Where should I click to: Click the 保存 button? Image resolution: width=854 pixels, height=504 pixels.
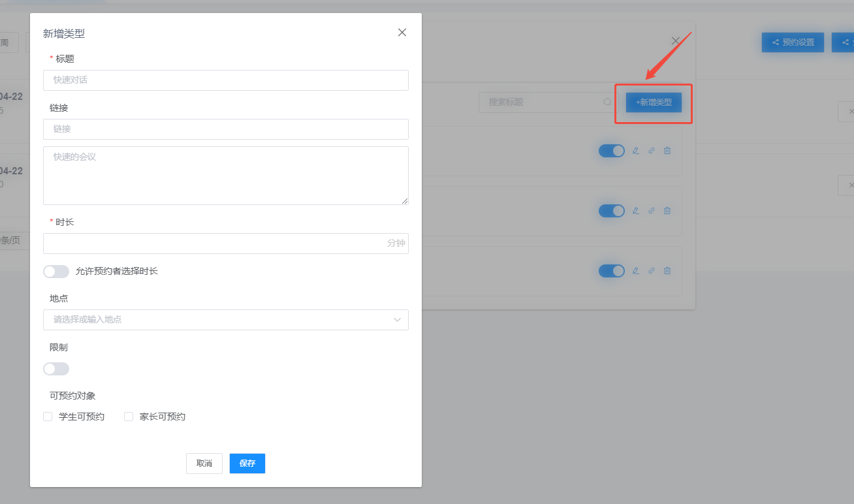(x=247, y=464)
